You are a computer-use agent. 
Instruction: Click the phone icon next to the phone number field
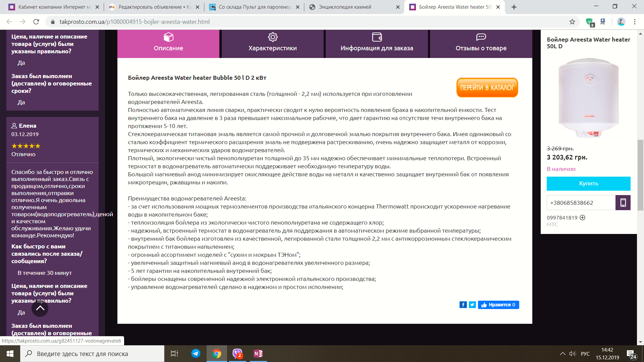(623, 203)
